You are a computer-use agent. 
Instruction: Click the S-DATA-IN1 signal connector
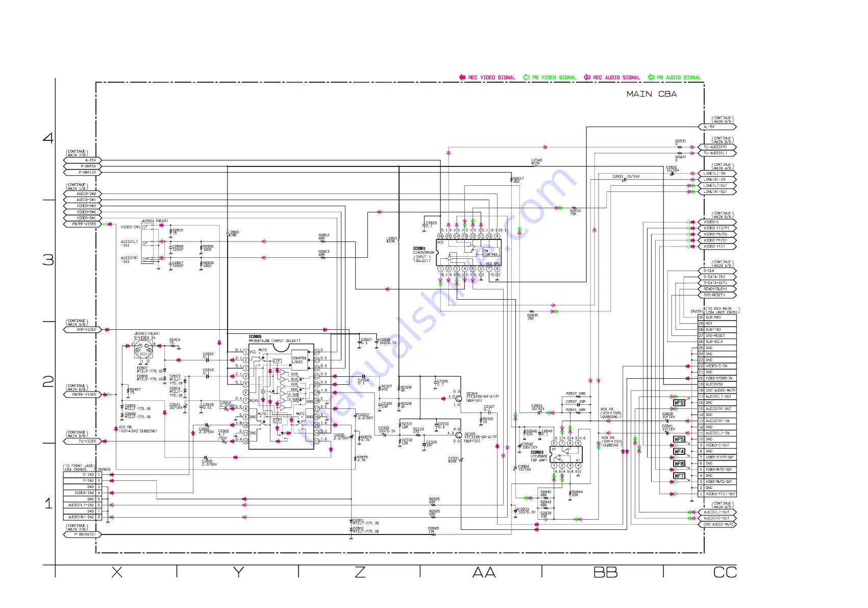[x=717, y=277]
